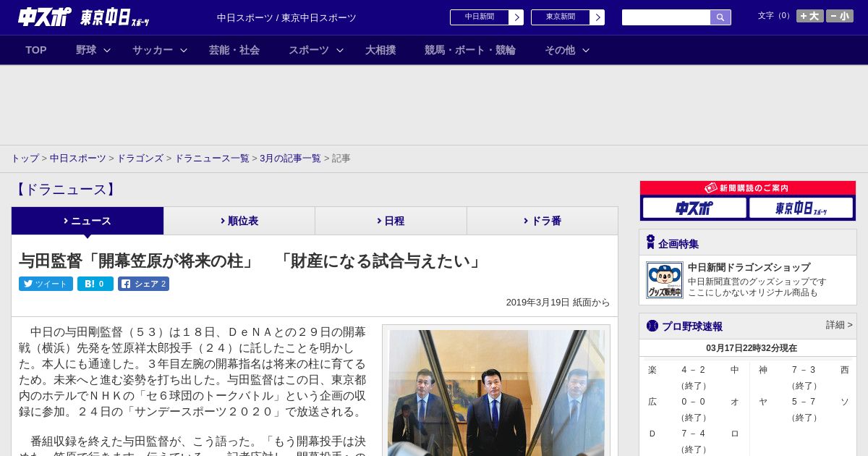Screen dimensions: 868x456
Task: Click the timestamp 03月17日22時32分現在
Action: point(752,348)
